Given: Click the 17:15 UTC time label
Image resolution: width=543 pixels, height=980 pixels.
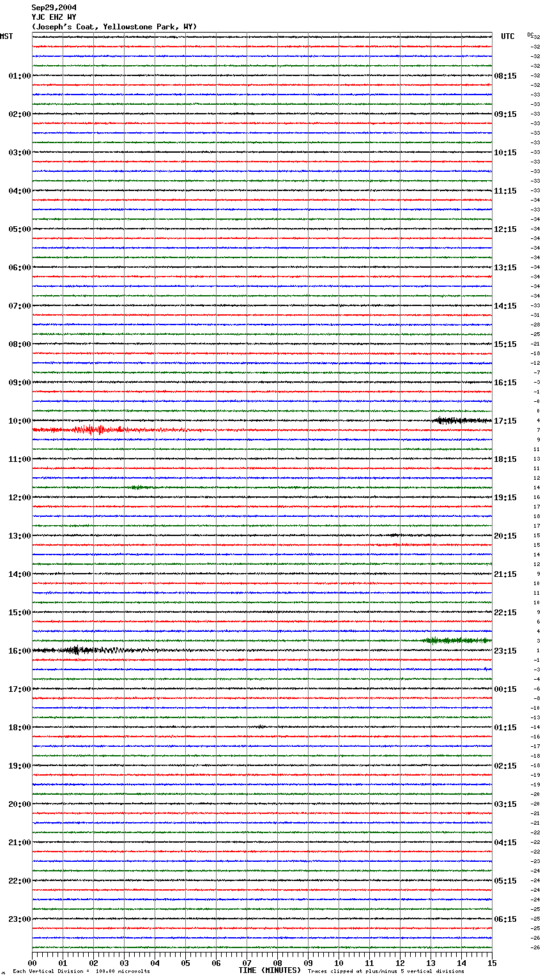Looking at the screenshot, I should click(x=505, y=421).
